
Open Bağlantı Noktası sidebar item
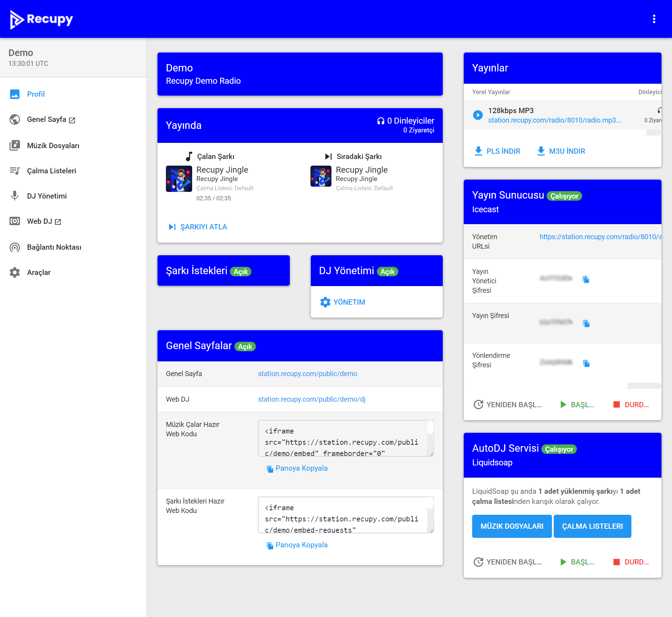click(x=54, y=247)
